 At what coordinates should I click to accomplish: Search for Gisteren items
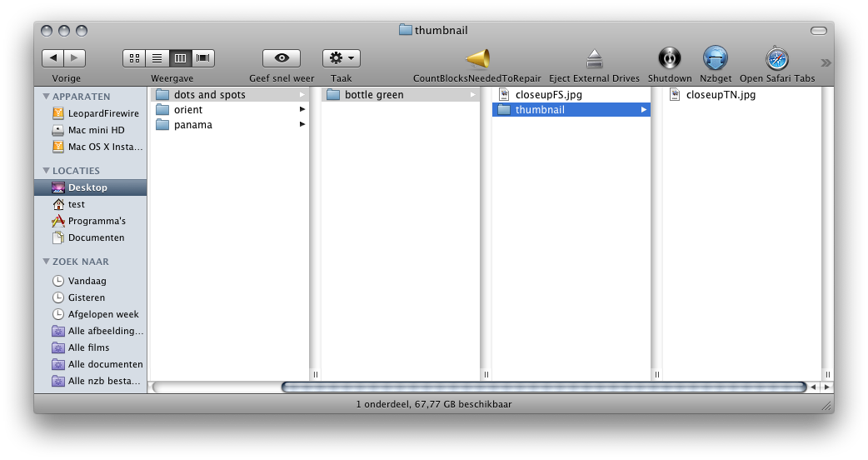coord(90,297)
